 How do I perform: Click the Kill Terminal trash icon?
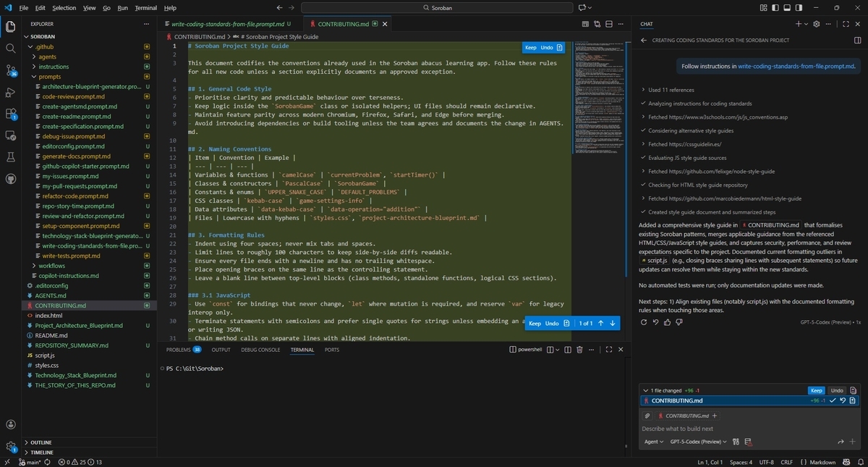tap(579, 350)
